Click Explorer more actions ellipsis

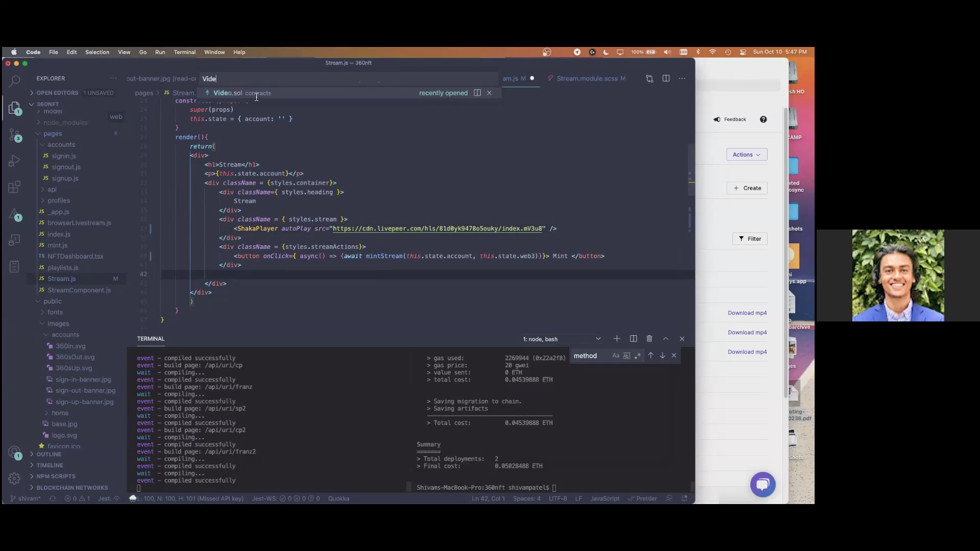tap(113, 79)
